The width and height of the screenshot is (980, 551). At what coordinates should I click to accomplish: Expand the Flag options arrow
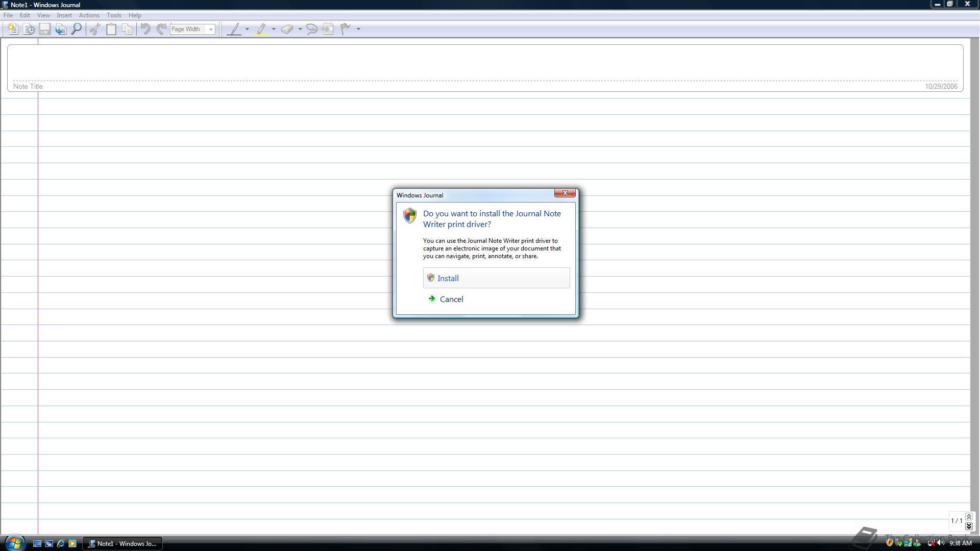click(x=358, y=29)
